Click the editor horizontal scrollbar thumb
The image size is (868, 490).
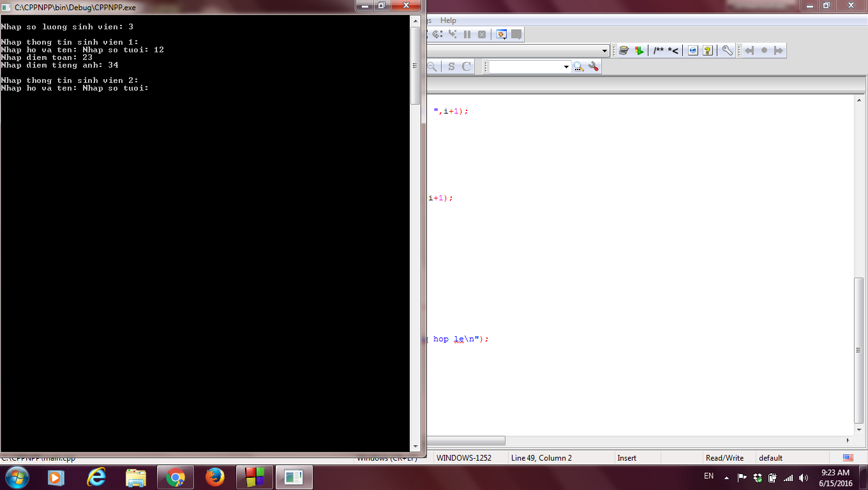point(466,440)
